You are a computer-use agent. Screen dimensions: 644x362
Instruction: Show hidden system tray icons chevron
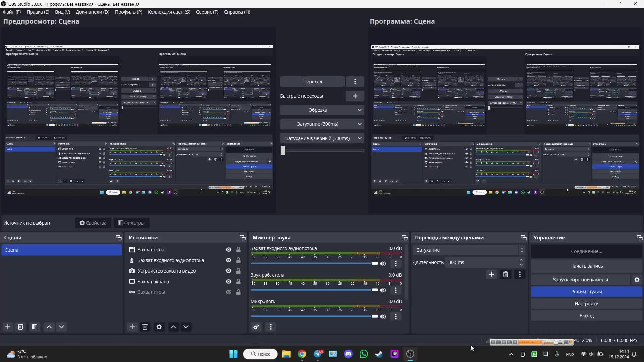[511, 354]
